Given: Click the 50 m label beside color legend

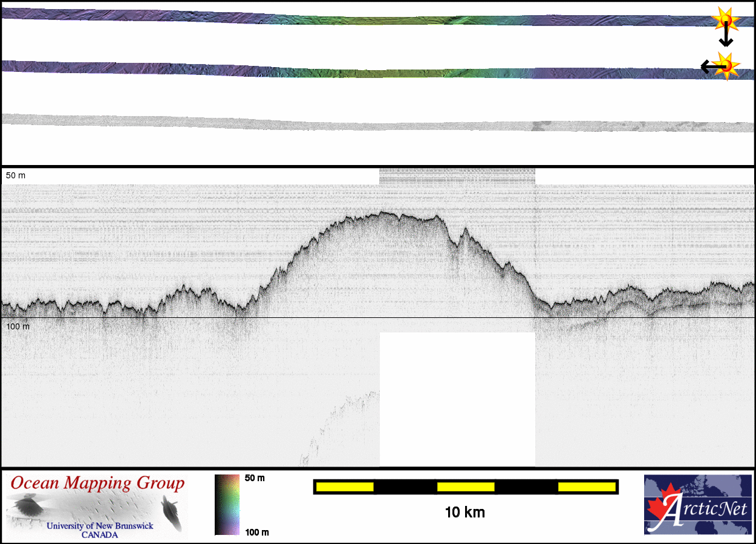Looking at the screenshot, I should pos(255,478).
